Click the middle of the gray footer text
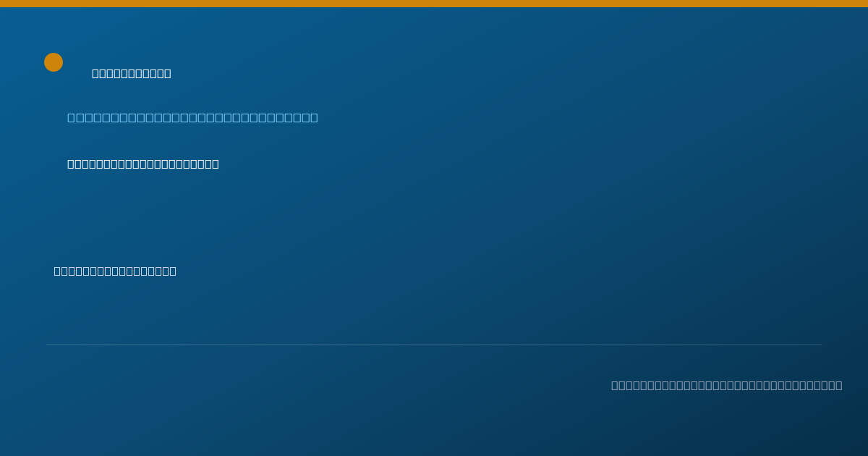Viewport: 868px width, 456px height. (x=727, y=385)
